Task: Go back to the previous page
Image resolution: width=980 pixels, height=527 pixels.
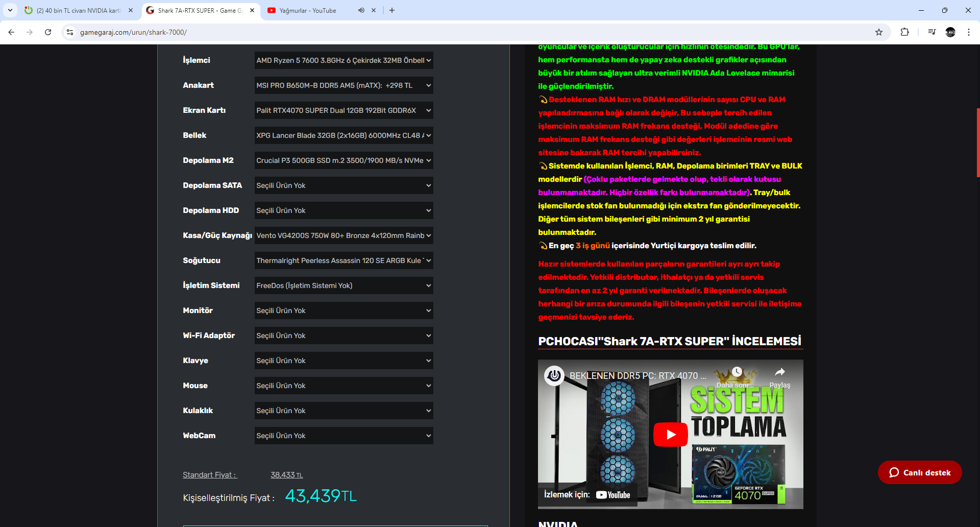Action: [x=11, y=32]
